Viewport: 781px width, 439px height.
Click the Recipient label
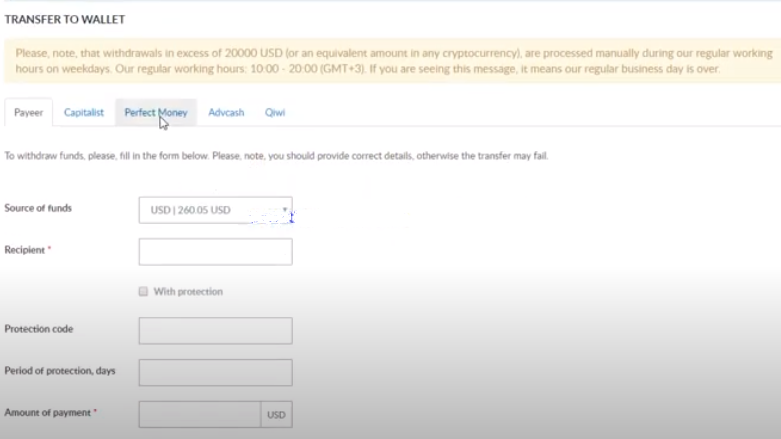25,250
